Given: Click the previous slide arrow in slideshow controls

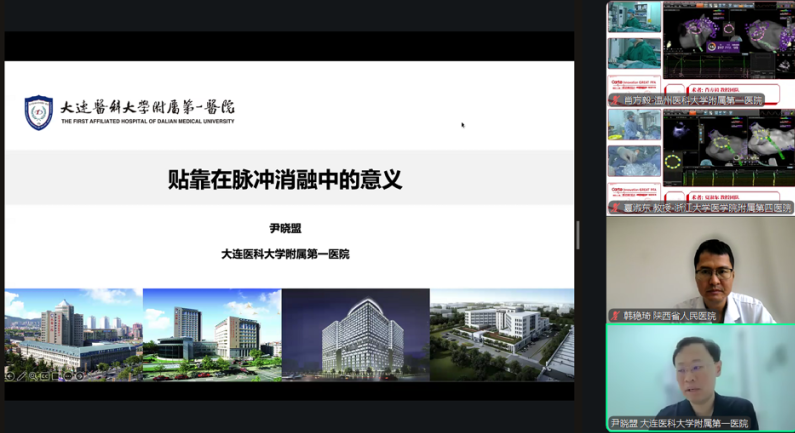Looking at the screenshot, I should 10,376.
